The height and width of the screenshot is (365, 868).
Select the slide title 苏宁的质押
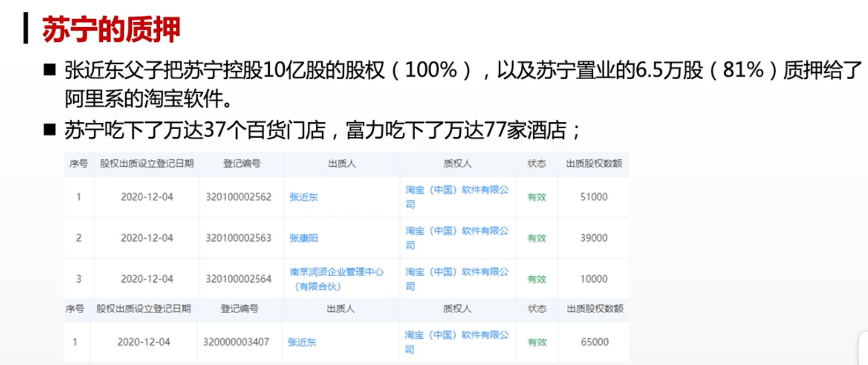coord(111,29)
